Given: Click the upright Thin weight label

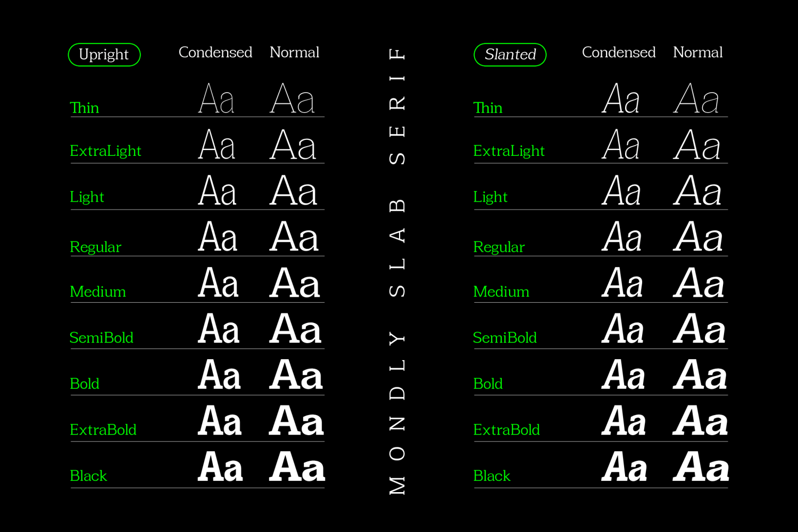Looking at the screenshot, I should click(85, 108).
